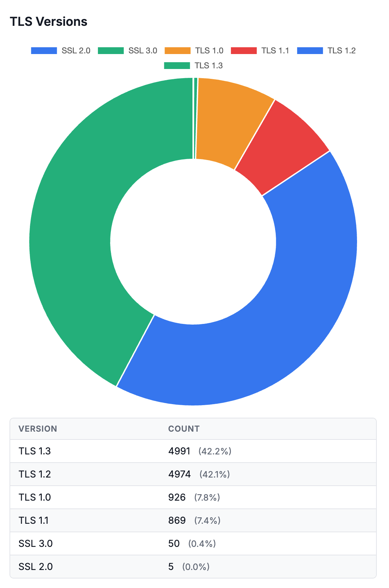389x588 pixels.
Task: Toggle the SSL 2.0 legend swatch
Action: click(x=44, y=51)
